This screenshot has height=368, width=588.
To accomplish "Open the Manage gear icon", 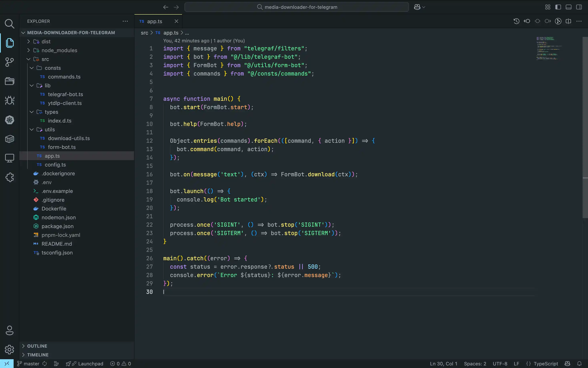I will [9, 349].
